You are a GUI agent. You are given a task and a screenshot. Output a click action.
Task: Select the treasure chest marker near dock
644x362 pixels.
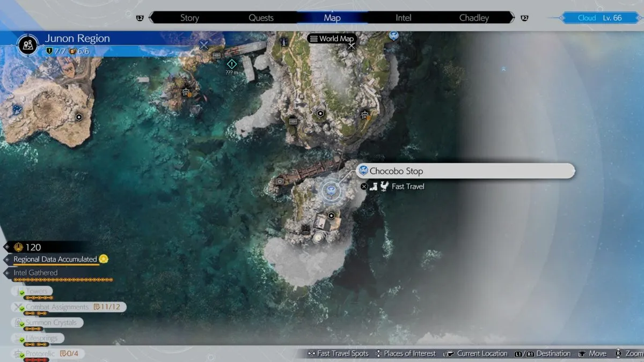(217, 55)
